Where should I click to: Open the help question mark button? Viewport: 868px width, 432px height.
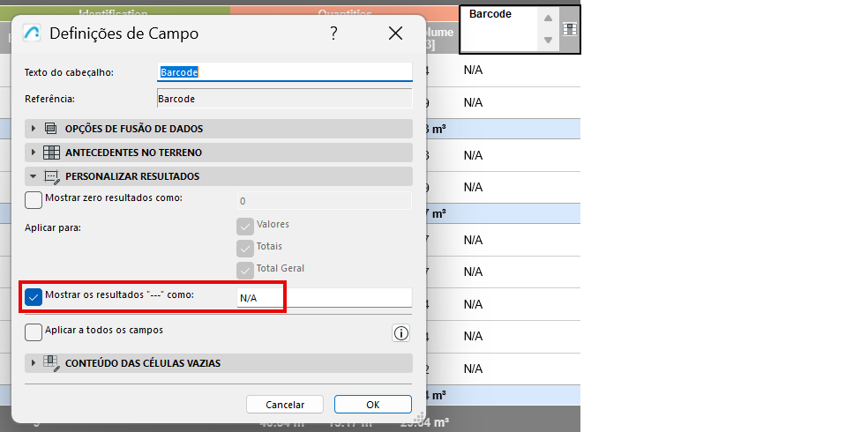coord(333,34)
